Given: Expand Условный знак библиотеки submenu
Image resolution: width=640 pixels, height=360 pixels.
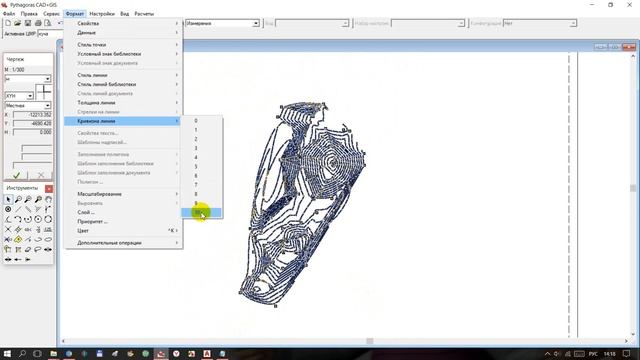Looking at the screenshot, I should pos(123,54).
